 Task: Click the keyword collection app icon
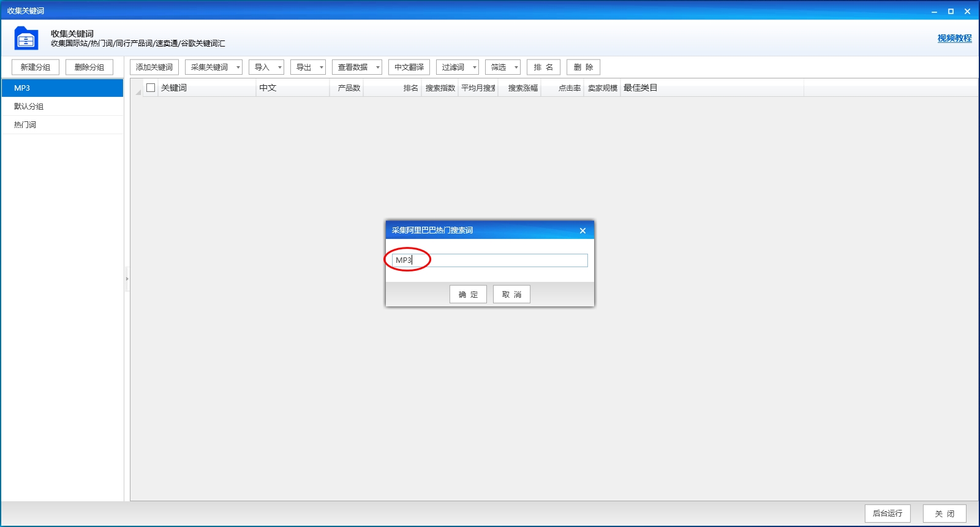[26, 39]
